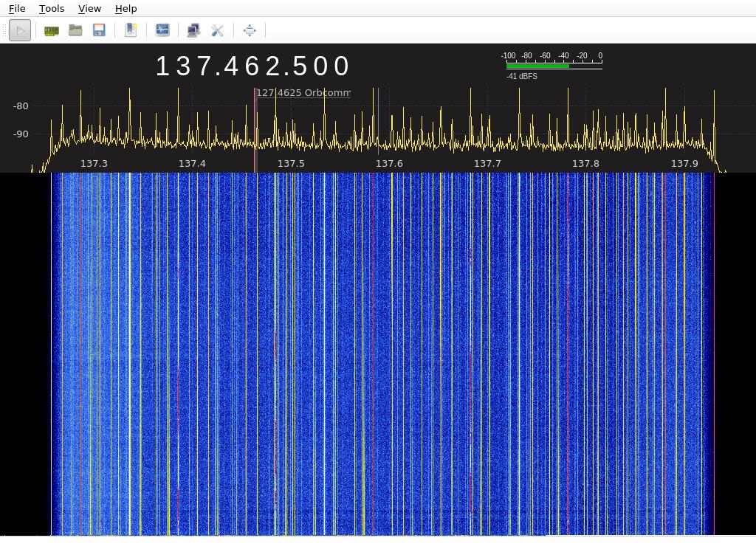The width and height of the screenshot is (756, 552).
Task: Click the -41 dBFS signal strength meter
Action: [551, 65]
